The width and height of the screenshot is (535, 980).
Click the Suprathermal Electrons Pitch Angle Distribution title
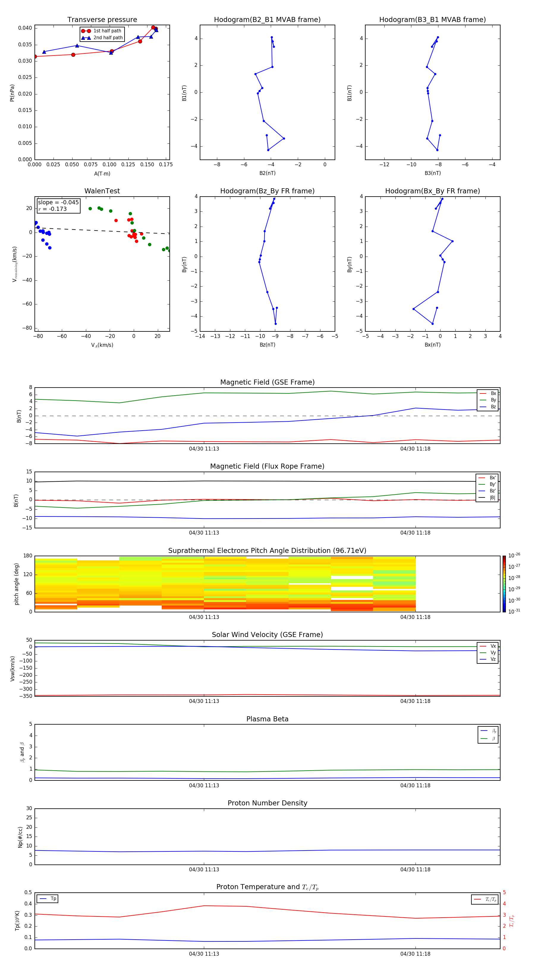point(267,551)
